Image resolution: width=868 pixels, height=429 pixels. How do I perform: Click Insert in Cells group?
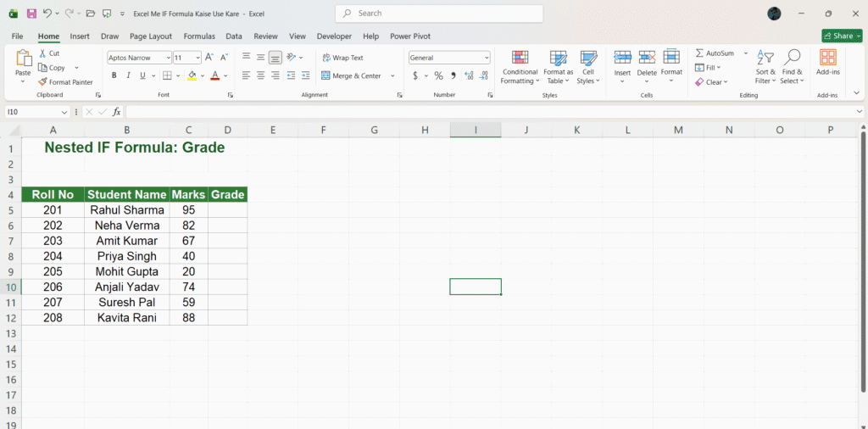pos(623,66)
